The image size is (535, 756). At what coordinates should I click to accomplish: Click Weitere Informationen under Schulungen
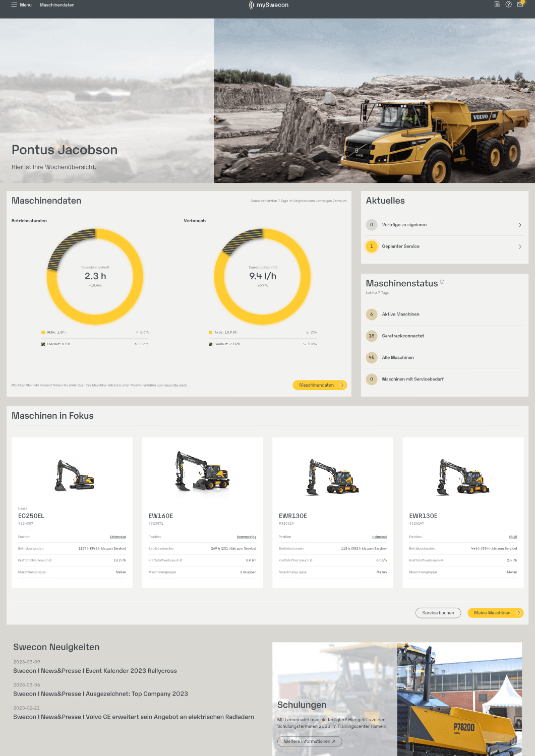coord(310,741)
